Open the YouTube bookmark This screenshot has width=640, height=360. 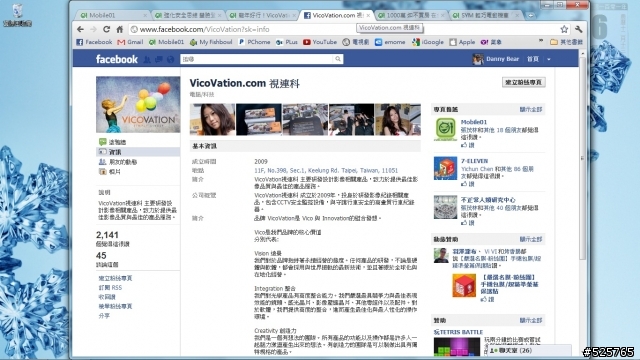click(x=320, y=42)
